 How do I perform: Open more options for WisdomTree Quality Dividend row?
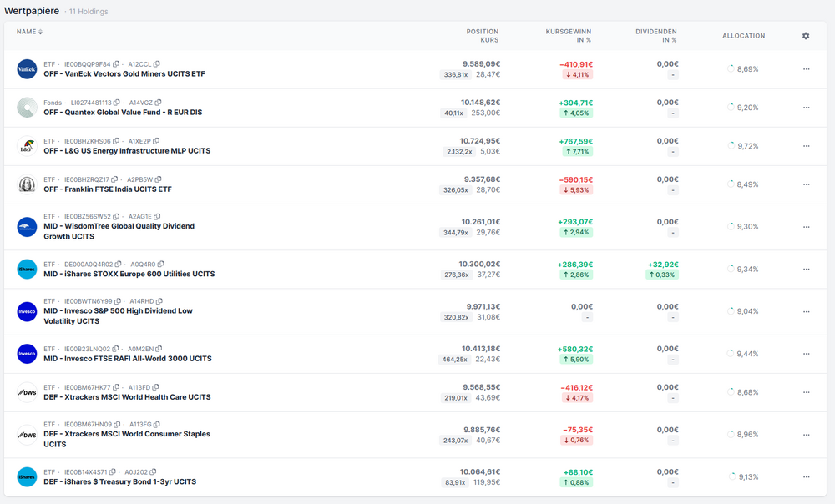[807, 227]
